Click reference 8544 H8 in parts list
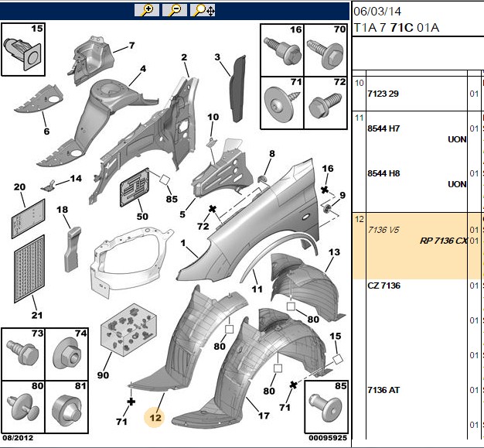Image resolution: width=484 pixels, height=448 pixels. pyautogui.click(x=383, y=173)
